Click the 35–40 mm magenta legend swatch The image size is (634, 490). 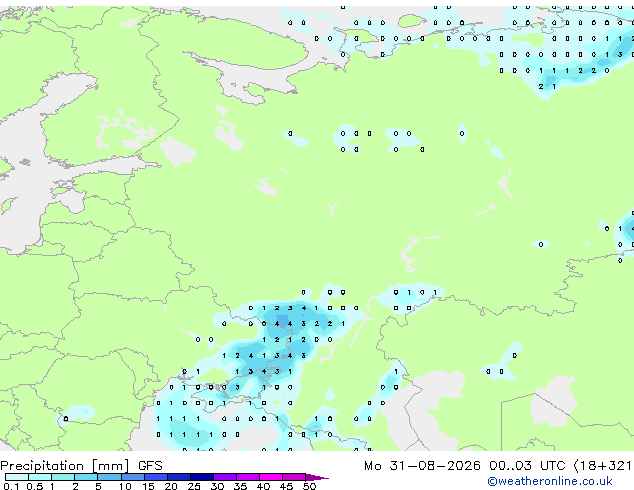point(248,477)
